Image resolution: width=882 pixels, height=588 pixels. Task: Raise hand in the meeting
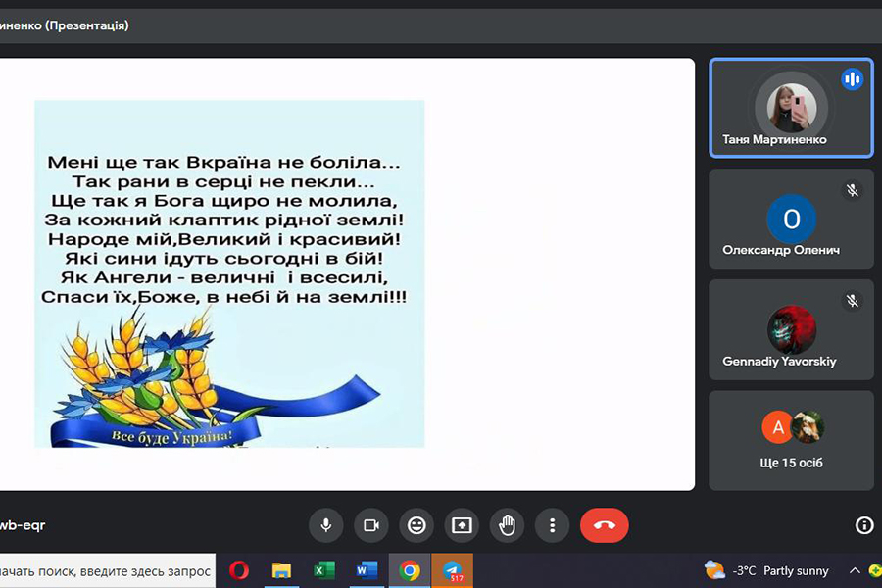(x=507, y=525)
